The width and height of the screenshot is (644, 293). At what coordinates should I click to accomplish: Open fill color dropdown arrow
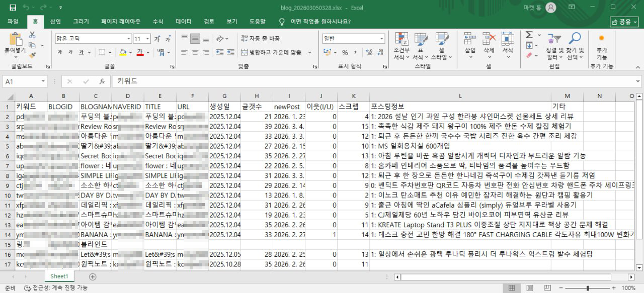click(x=130, y=52)
